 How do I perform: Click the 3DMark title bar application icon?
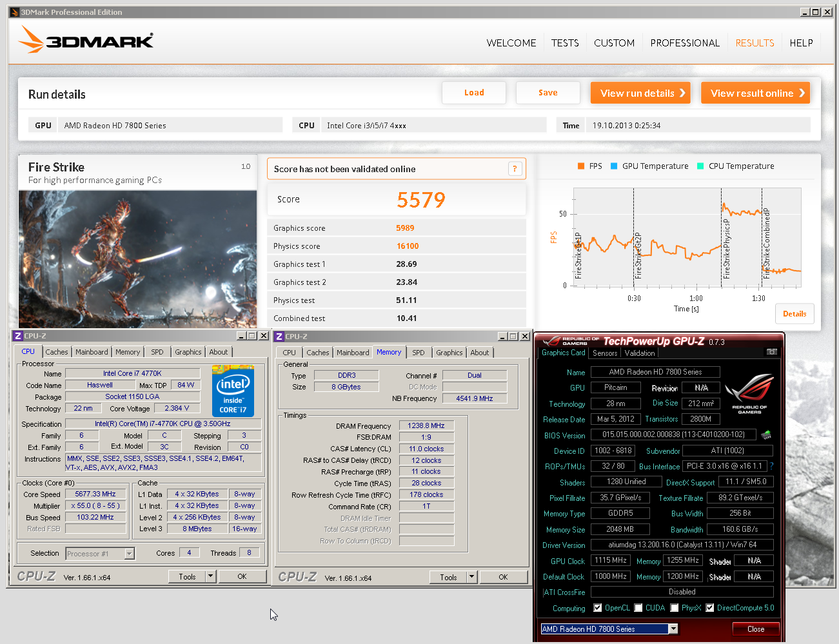[x=14, y=12]
